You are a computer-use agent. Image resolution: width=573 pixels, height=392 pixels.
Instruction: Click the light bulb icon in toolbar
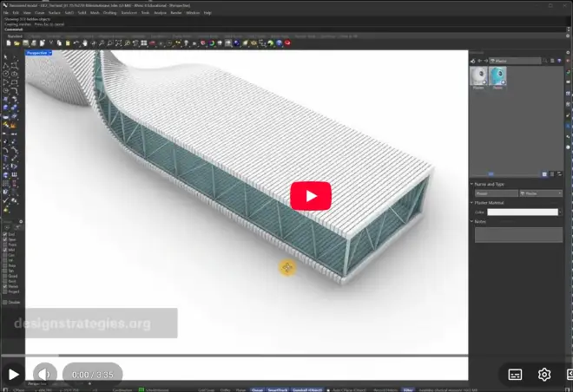[x=187, y=43]
